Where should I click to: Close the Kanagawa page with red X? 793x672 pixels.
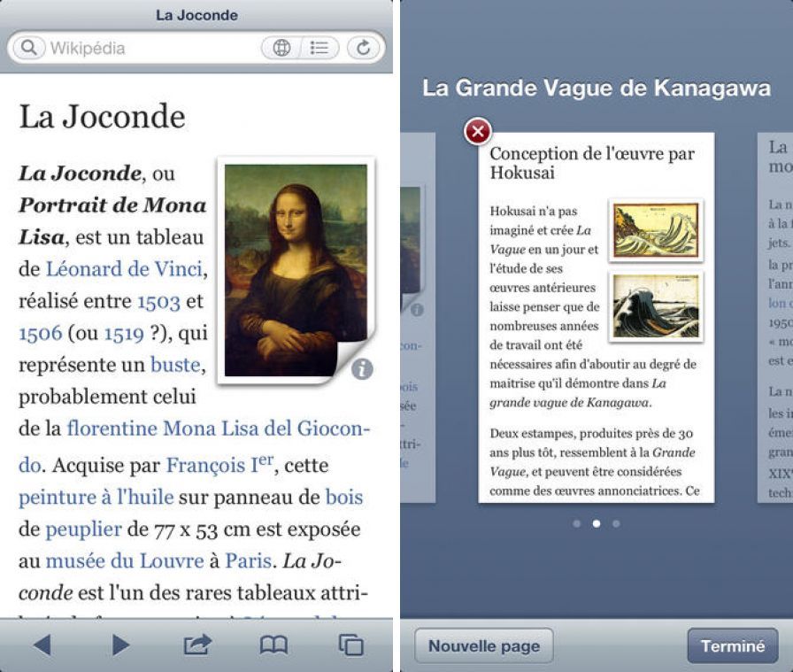[478, 133]
